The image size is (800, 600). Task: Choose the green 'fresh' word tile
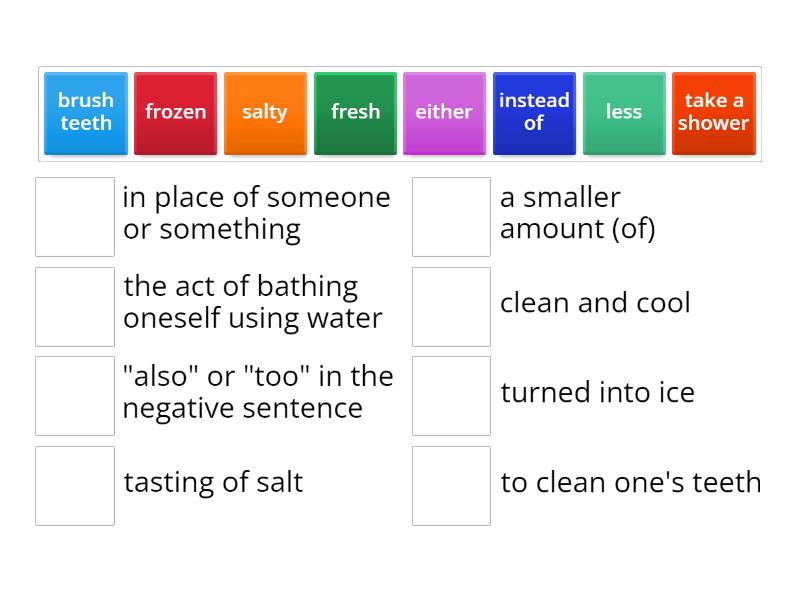point(355,112)
